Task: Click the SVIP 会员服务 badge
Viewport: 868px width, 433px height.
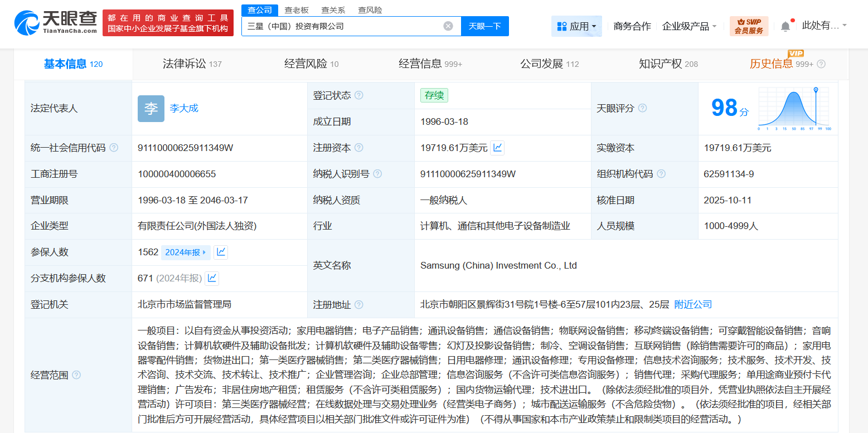Action: coord(749,26)
